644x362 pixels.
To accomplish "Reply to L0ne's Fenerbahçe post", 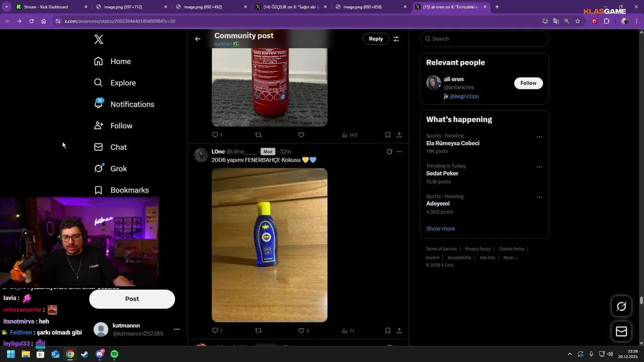I will coord(217,330).
